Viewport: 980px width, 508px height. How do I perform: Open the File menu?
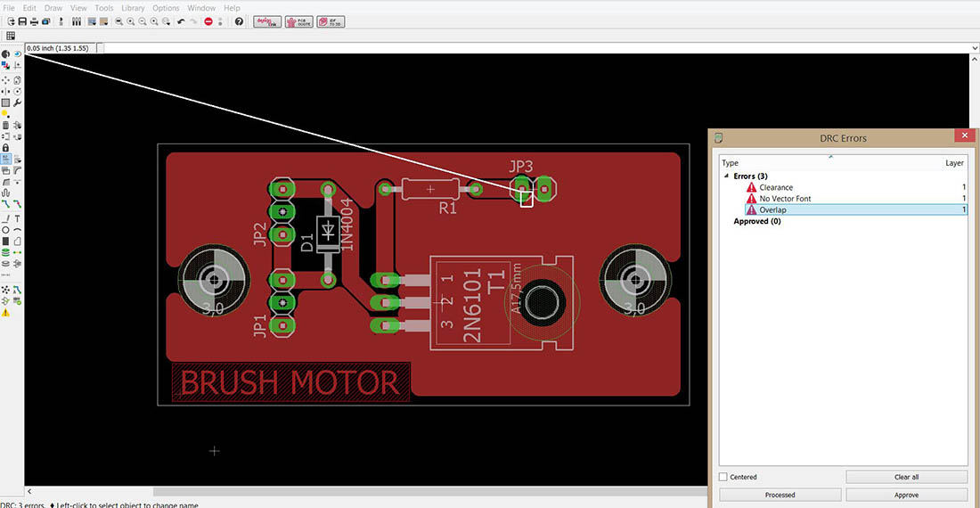pyautogui.click(x=9, y=7)
